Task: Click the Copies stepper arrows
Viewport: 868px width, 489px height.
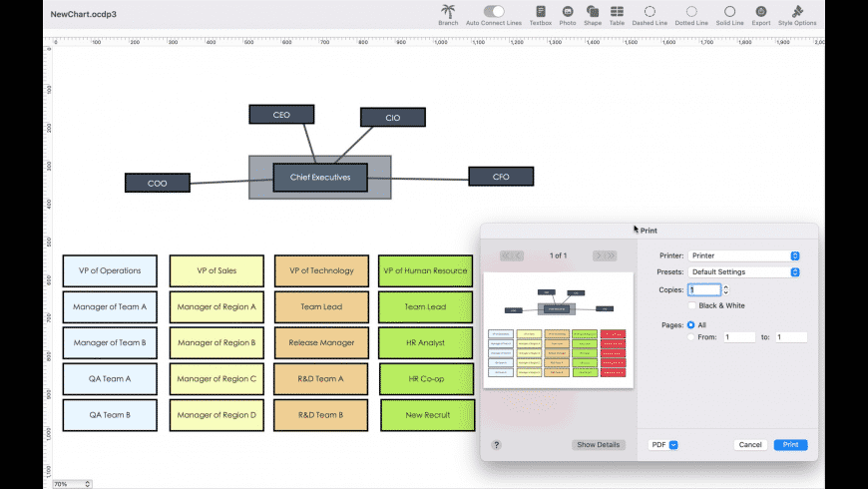Action: 725,289
